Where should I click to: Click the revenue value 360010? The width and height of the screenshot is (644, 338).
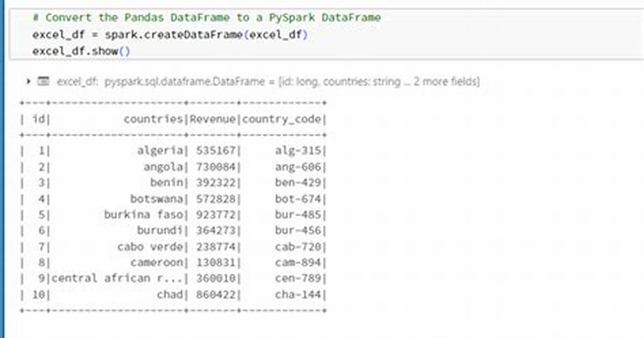[216, 278]
